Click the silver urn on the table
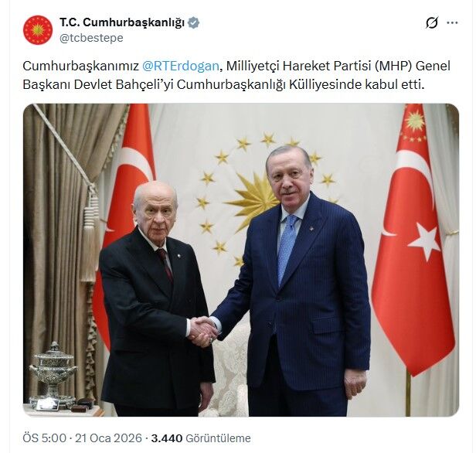Image resolution: width=476 pixels, height=453 pixels. tap(53, 373)
